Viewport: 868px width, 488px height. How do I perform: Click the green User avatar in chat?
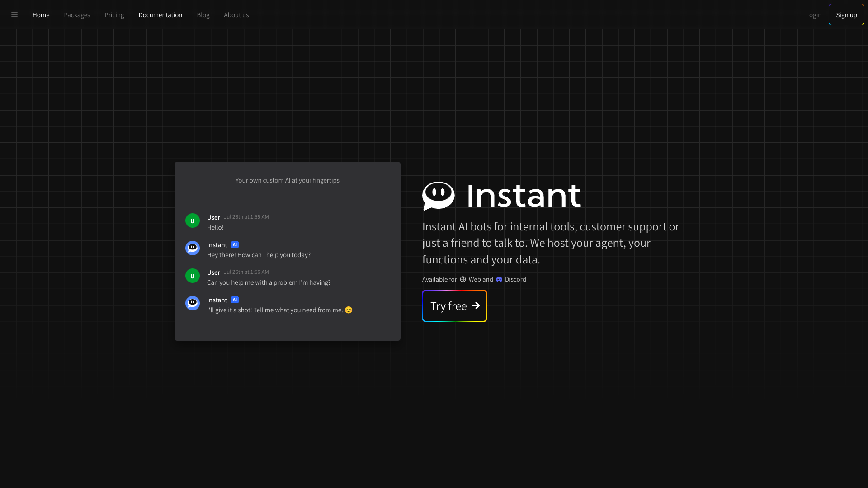tap(192, 221)
